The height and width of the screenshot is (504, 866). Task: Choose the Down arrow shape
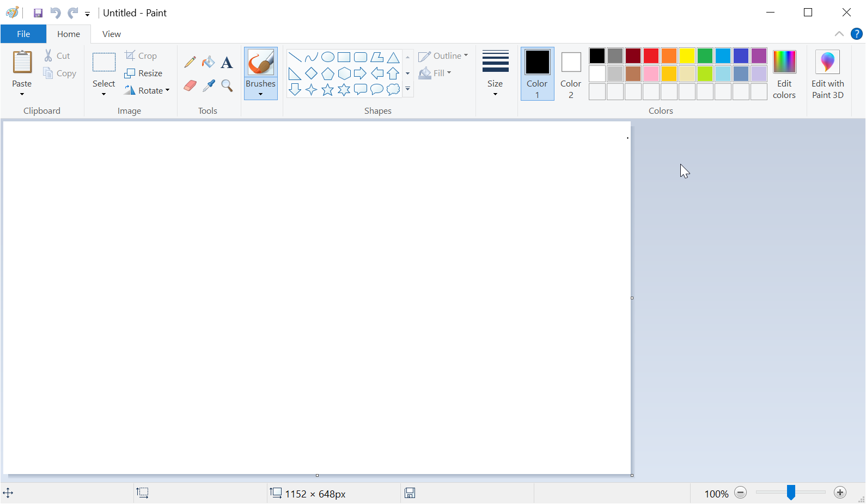[295, 90]
